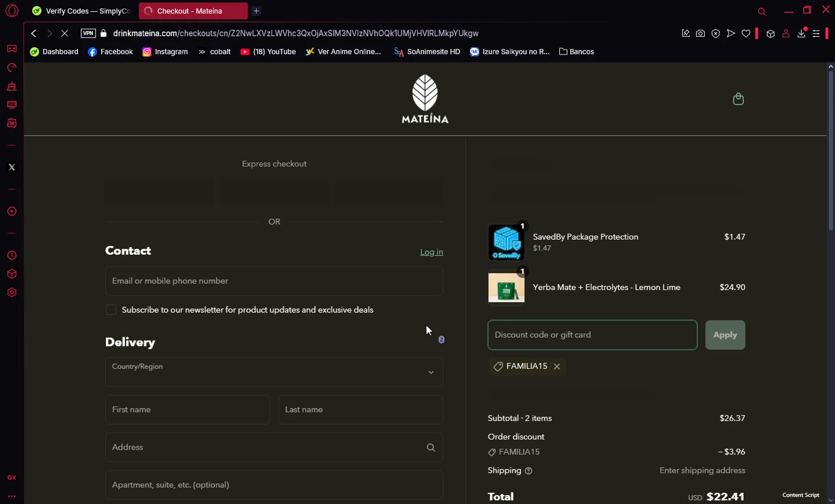
Task: Remove the FAMILIA15 discount code chip
Action: tap(557, 366)
